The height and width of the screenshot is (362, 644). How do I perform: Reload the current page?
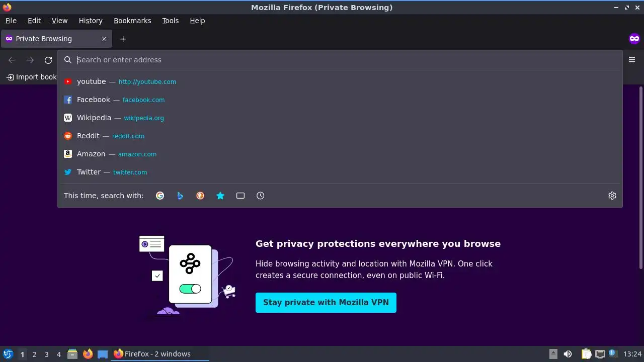pos(48,60)
